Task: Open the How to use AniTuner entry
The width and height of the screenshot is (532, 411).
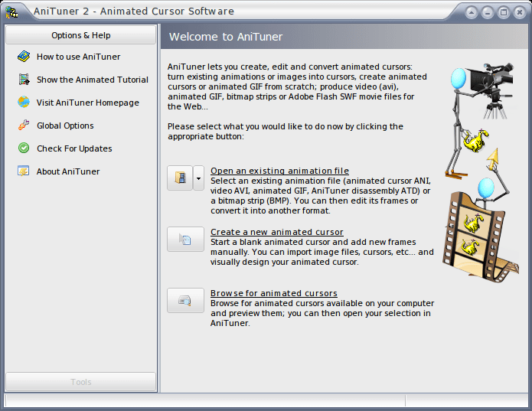Action: [78, 57]
